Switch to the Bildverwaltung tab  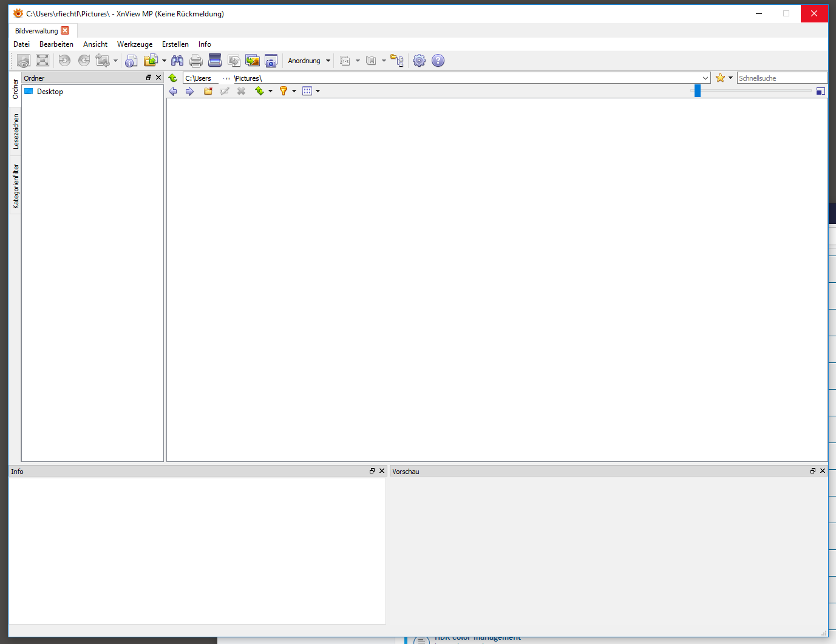click(x=36, y=31)
